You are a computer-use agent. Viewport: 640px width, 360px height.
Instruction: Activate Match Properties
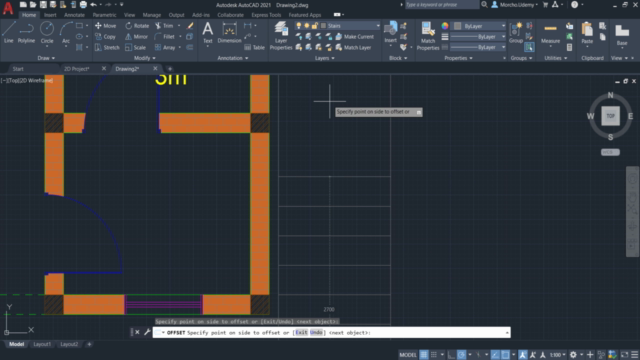428,36
